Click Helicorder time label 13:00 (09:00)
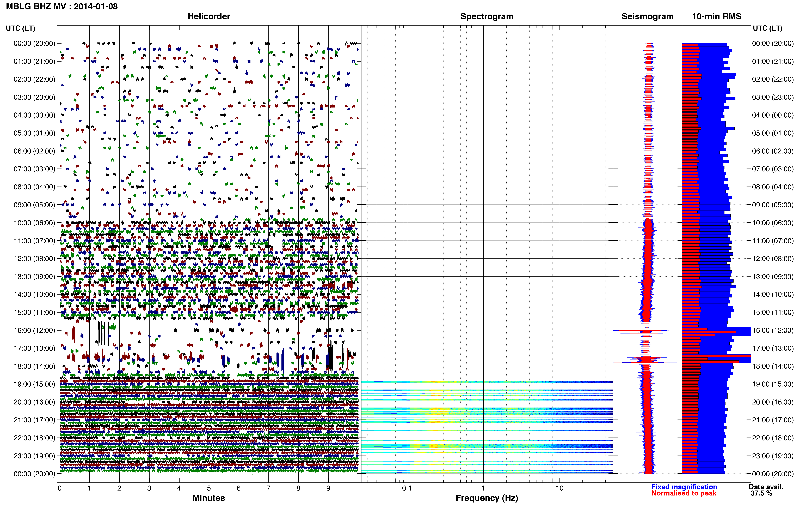The width and height of the screenshot is (812, 508). point(34,277)
